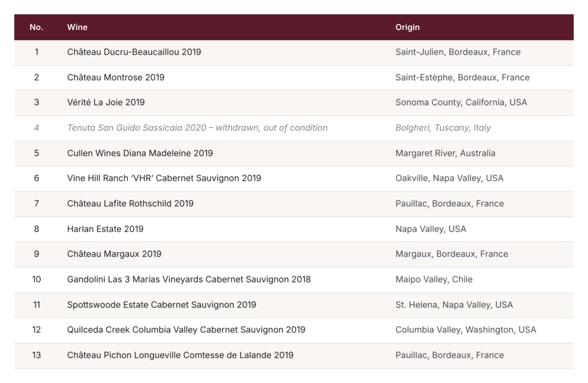Click "St. Helena, Napa Valley, USA" origin
The image size is (588, 383).
click(454, 304)
